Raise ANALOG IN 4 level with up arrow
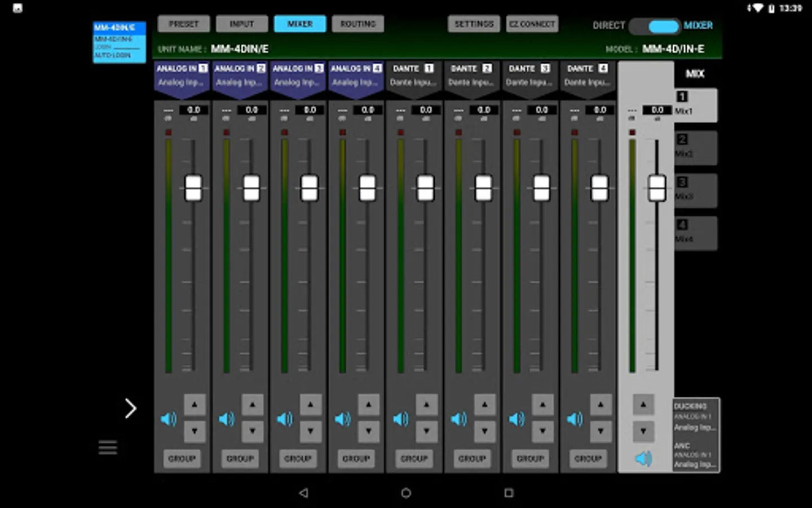Viewport: 812px width, 508px height. coord(369,405)
